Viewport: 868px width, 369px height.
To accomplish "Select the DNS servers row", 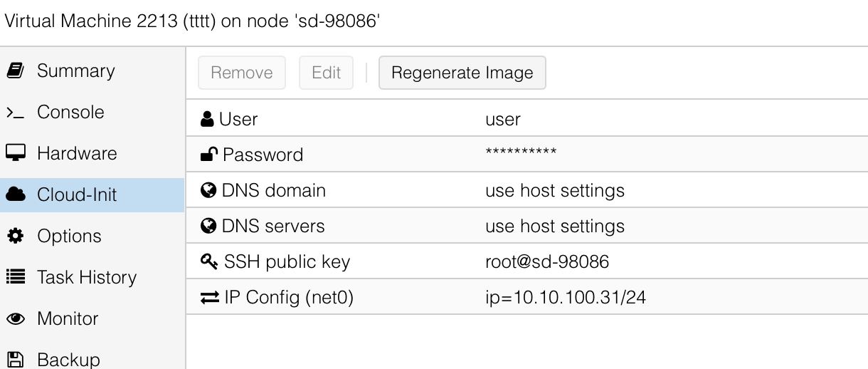I will 527,226.
